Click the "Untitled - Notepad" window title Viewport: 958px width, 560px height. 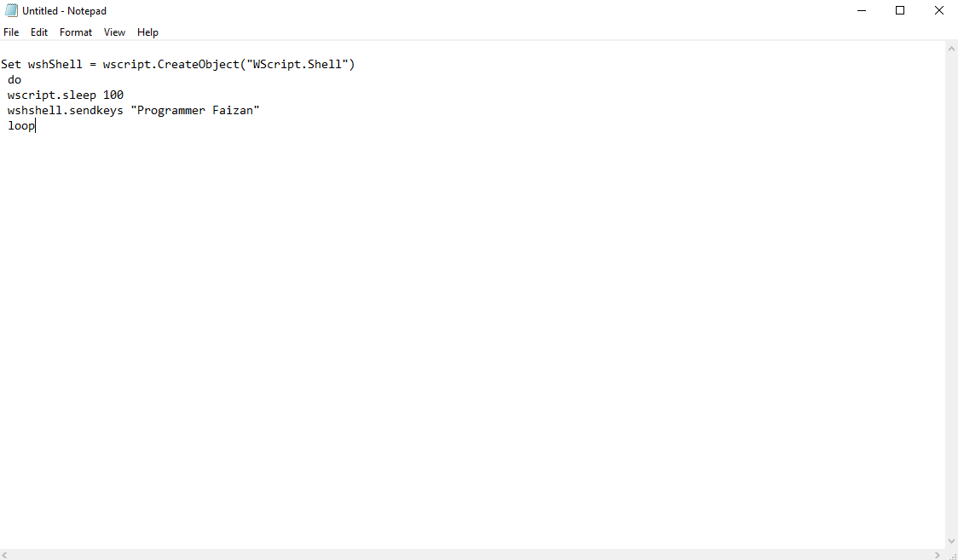(65, 11)
